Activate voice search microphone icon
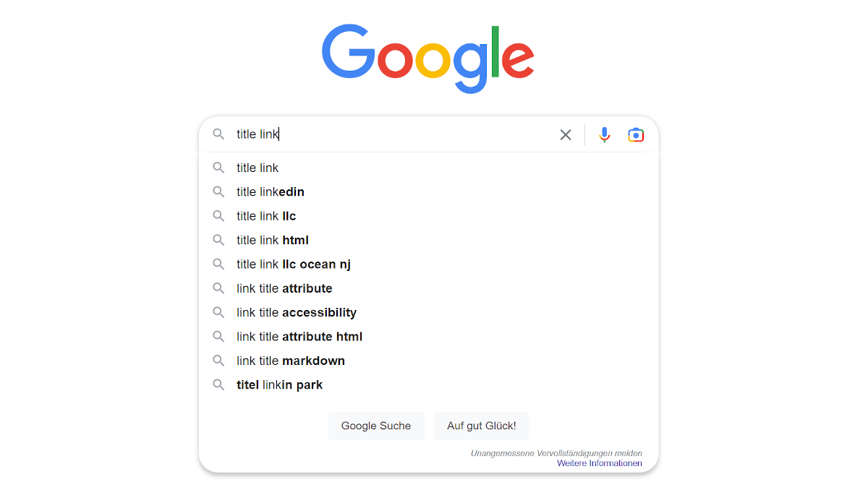Image resolution: width=868 pixels, height=495 pixels. pos(604,134)
